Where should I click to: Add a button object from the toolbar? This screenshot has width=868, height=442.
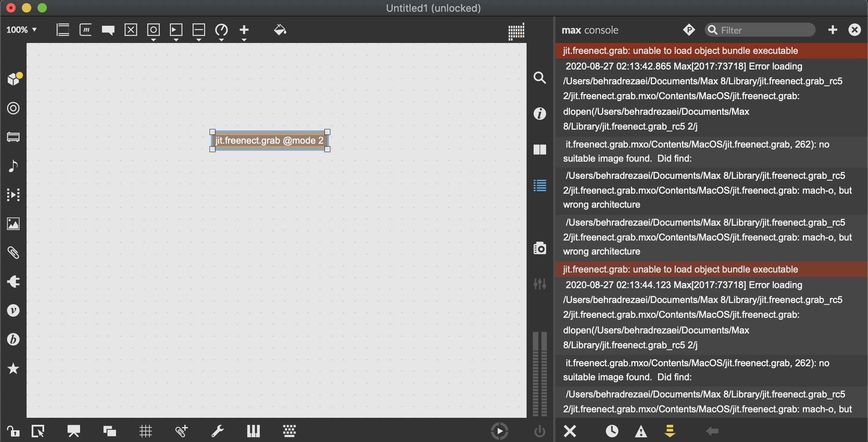[x=154, y=30]
